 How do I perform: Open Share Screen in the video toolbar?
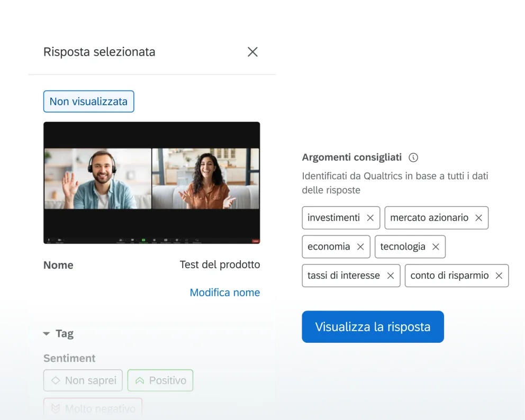pyautogui.click(x=143, y=240)
